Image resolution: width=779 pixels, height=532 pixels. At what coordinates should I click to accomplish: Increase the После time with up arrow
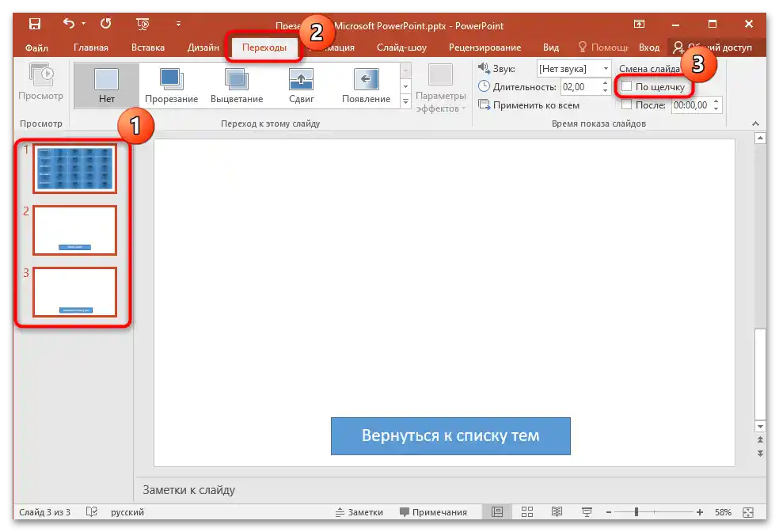pos(716,102)
